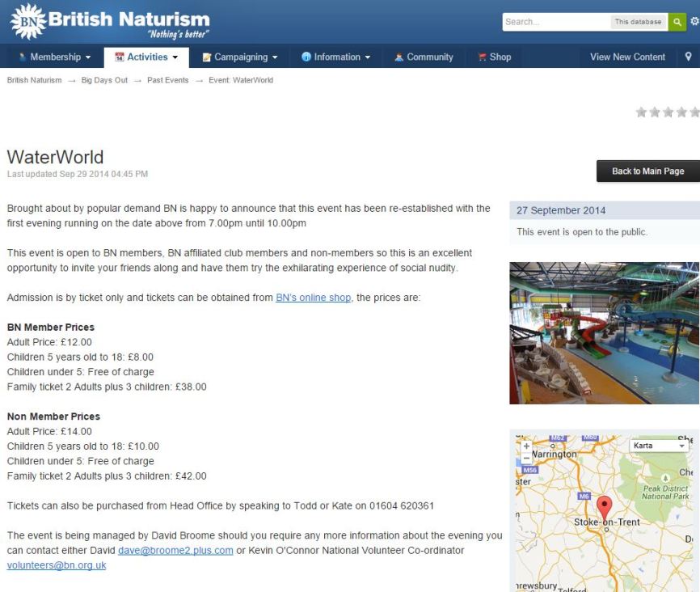Click the location pin icon in navbar
700x592 pixels.
coord(688,57)
